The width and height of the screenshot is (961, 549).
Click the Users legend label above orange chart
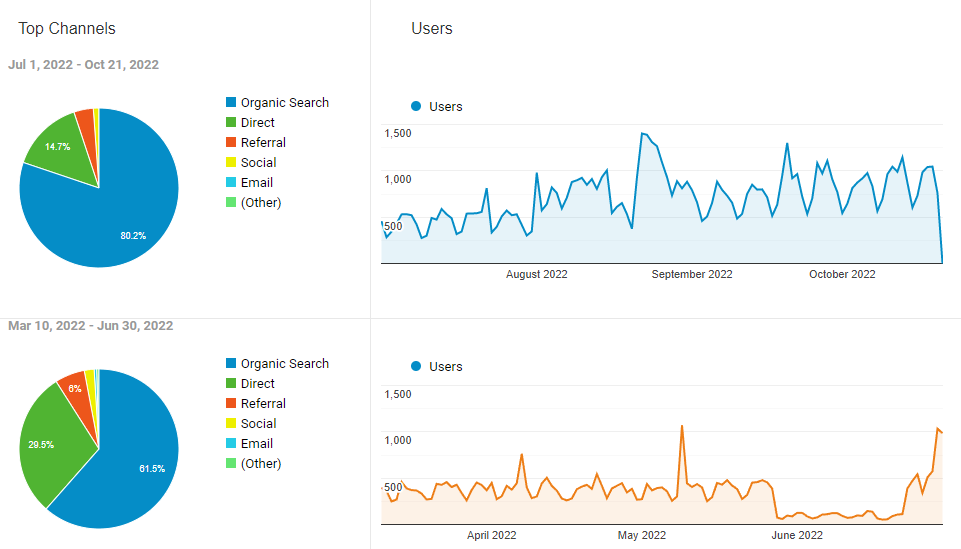(446, 366)
